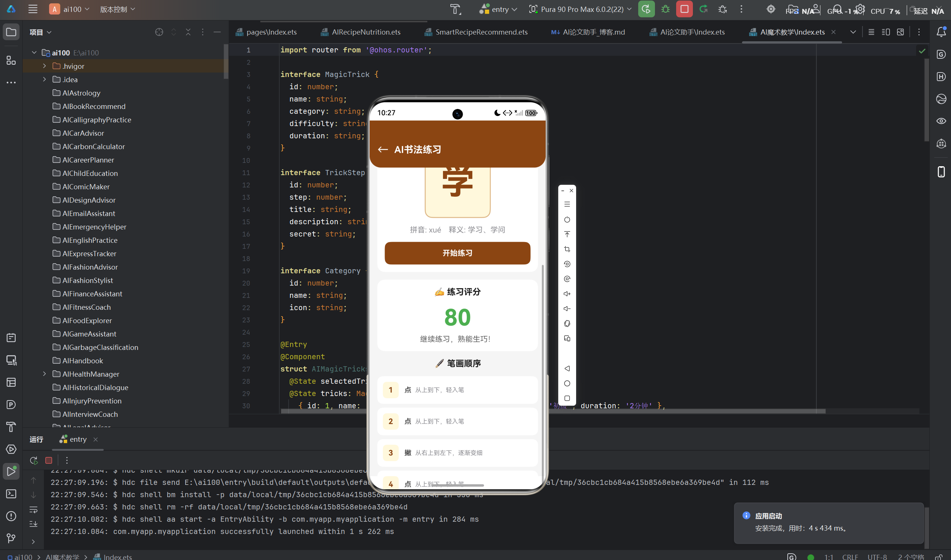Run the entry configuration with the green run button
951x560 pixels.
(646, 9)
